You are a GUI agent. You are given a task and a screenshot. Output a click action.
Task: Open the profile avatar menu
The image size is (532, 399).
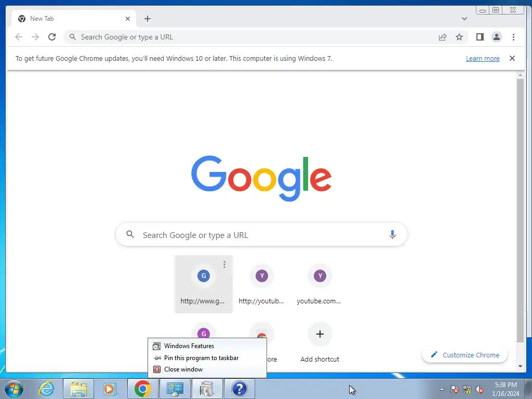click(496, 37)
